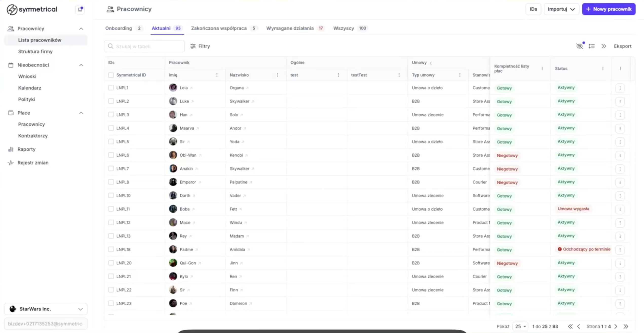The image size is (644, 333).
Task: Open the notifications icon beside the logo
Action: pos(80,9)
